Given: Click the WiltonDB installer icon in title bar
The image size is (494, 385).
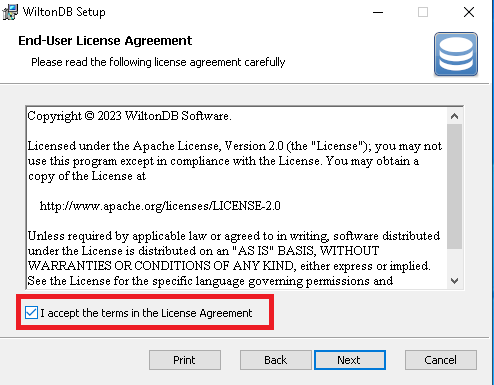Looking at the screenshot, I should tap(10, 12).
